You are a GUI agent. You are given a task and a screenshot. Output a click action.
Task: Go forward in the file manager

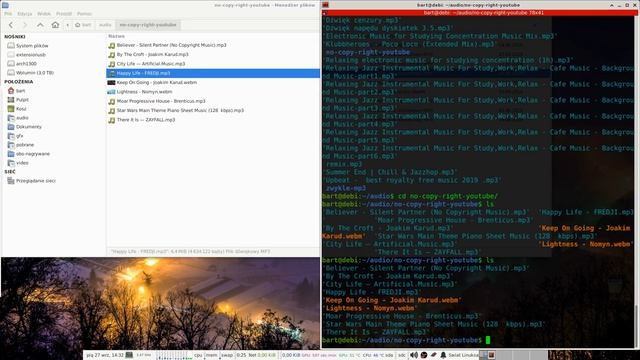tap(24, 25)
